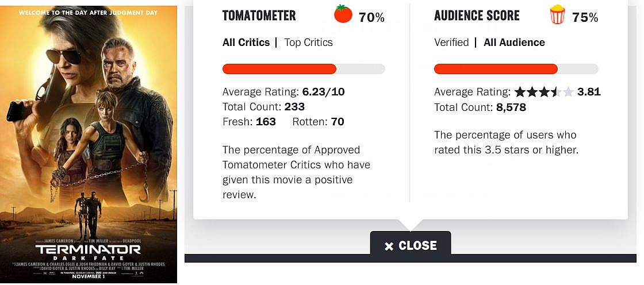
Task: Click the Tomatometer heading
Action: click(x=259, y=16)
